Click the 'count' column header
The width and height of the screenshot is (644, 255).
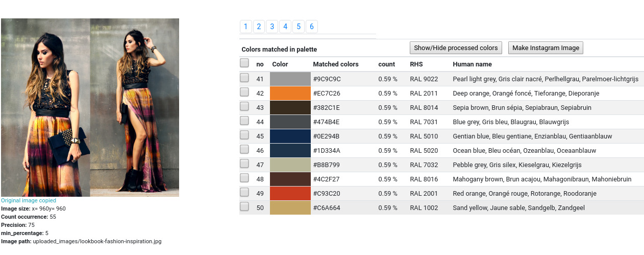pyautogui.click(x=386, y=64)
